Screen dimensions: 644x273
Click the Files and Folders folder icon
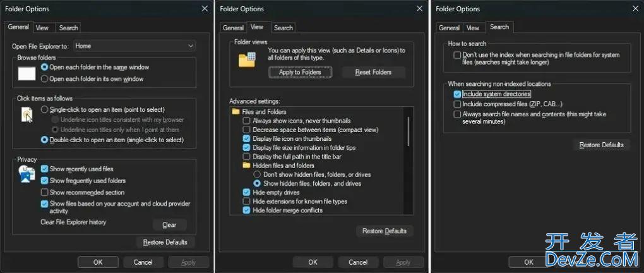(x=236, y=112)
